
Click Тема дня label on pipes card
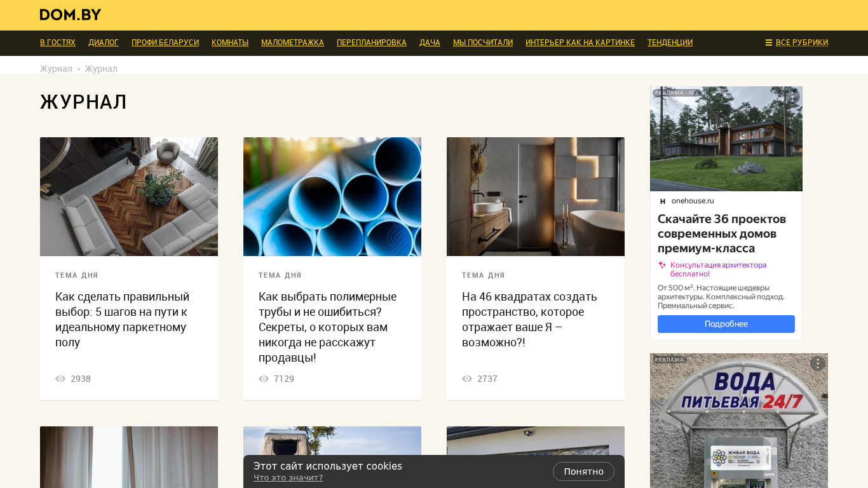pyautogui.click(x=280, y=276)
